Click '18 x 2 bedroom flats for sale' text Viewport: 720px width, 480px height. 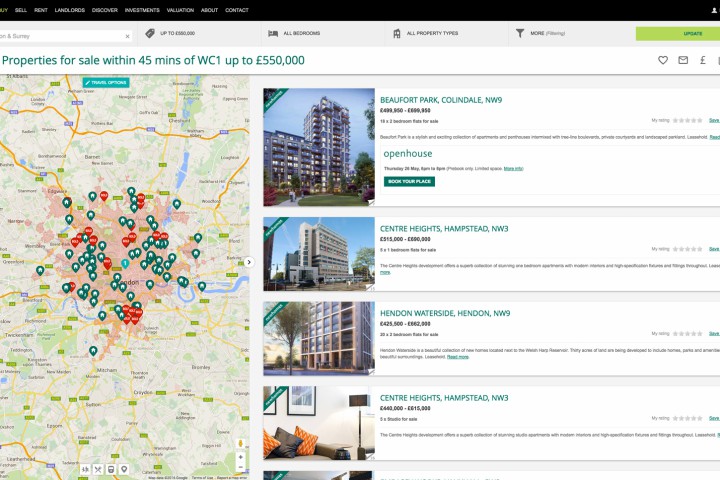409,121
